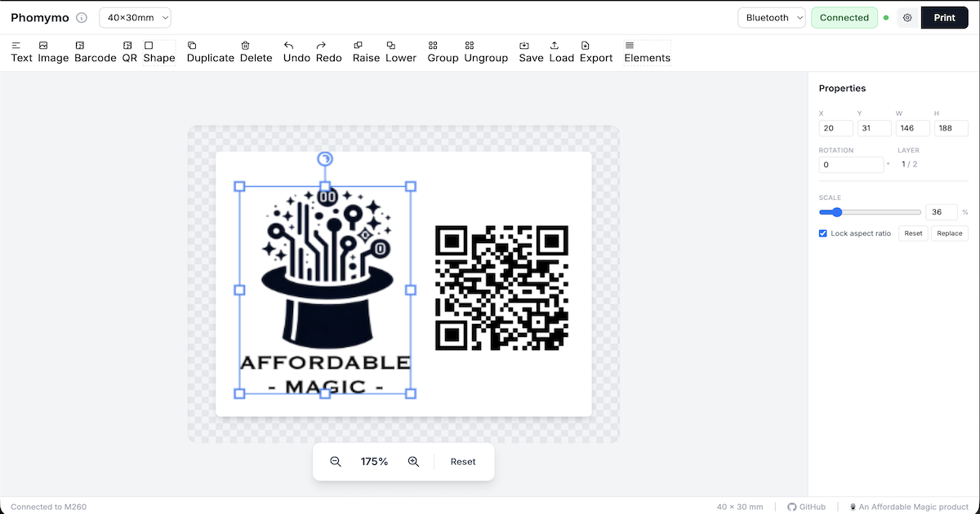Viewport: 980px width, 514px height.
Task: Insert an Image element
Action: click(53, 52)
